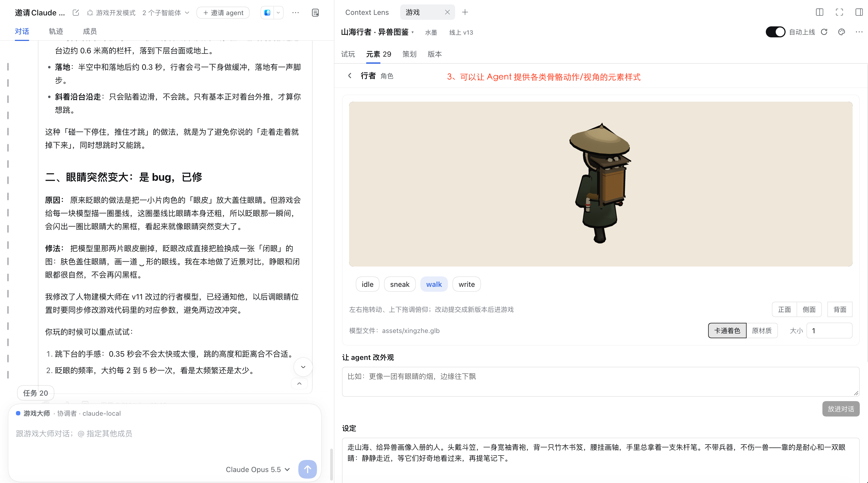
Task: Enter fullscreen with the expand icon
Action: pyautogui.click(x=839, y=12)
